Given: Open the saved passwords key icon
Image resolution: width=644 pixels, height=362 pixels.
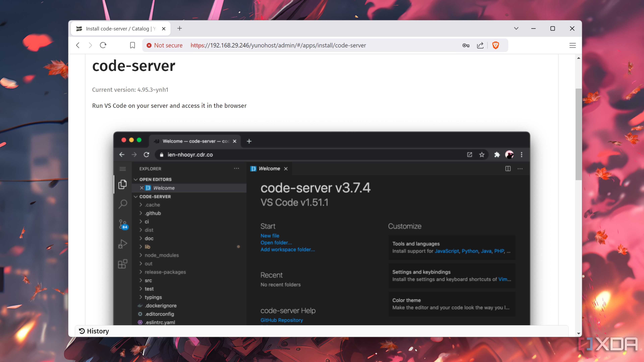Looking at the screenshot, I should pos(466,45).
